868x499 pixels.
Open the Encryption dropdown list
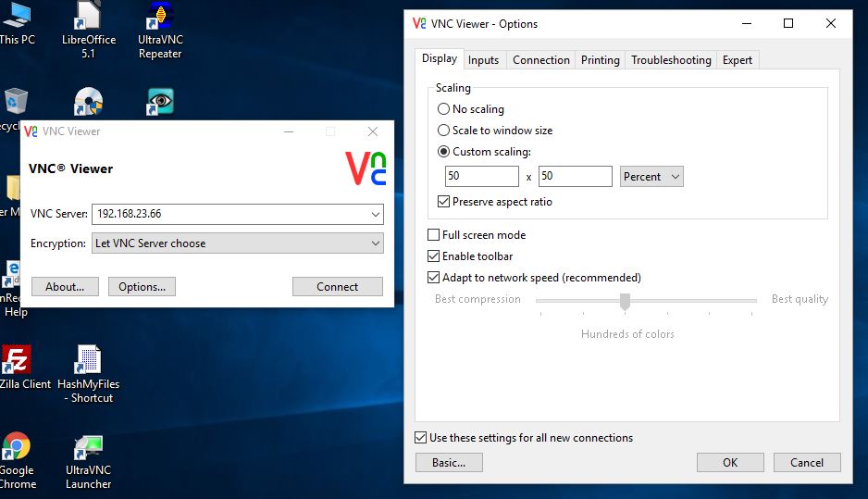pyautogui.click(x=238, y=243)
